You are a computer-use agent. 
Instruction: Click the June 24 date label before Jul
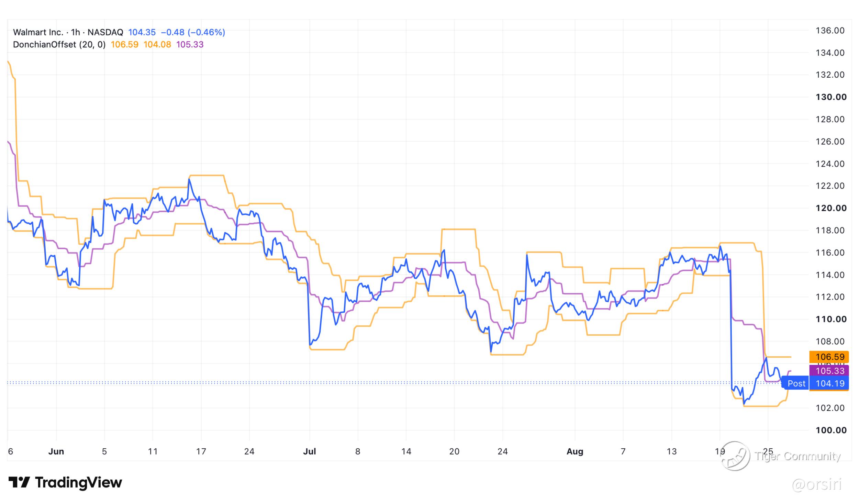point(249,451)
